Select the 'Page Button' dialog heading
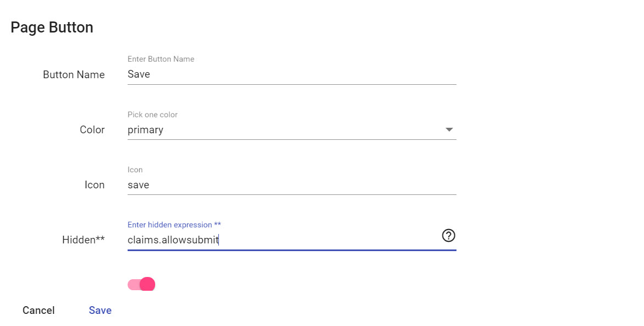Viewport: 644px width, 326px height. [x=52, y=28]
